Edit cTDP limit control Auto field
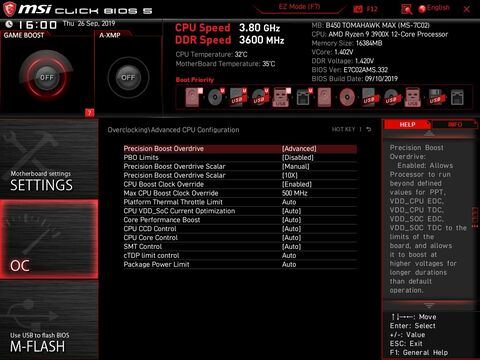 [289, 256]
